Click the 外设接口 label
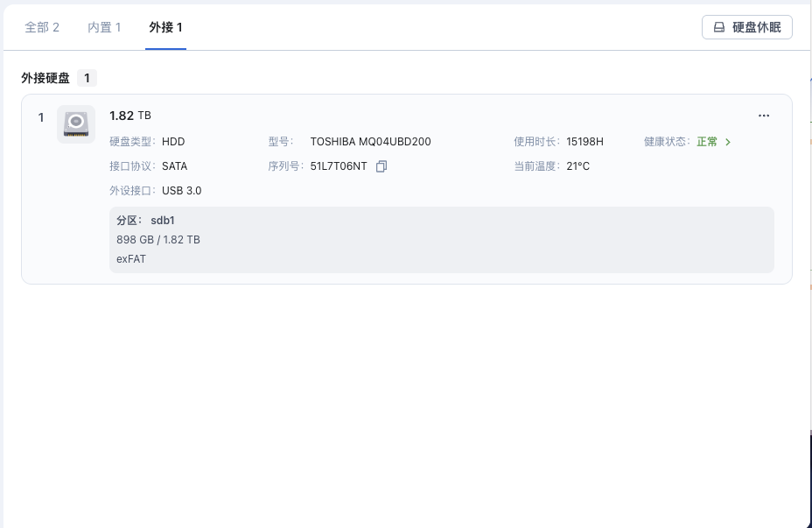Image resolution: width=812 pixels, height=528 pixels. coord(133,191)
